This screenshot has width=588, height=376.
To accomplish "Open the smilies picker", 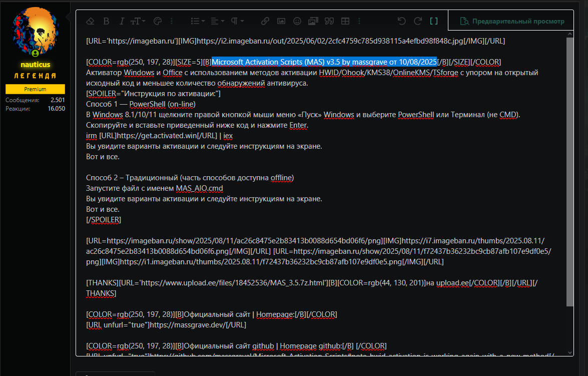I will tap(297, 22).
